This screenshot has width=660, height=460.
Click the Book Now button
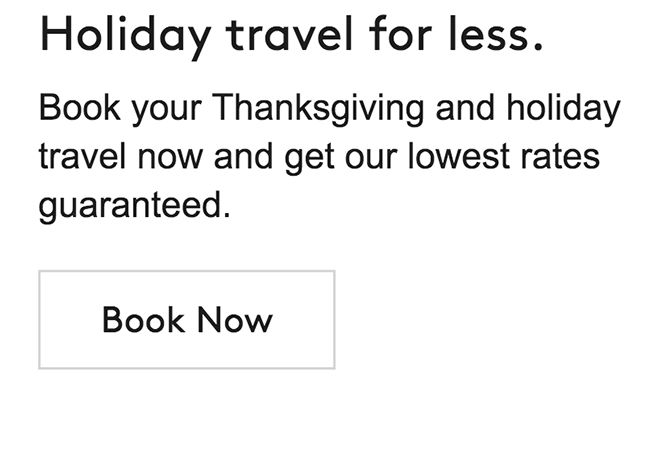[x=187, y=320]
